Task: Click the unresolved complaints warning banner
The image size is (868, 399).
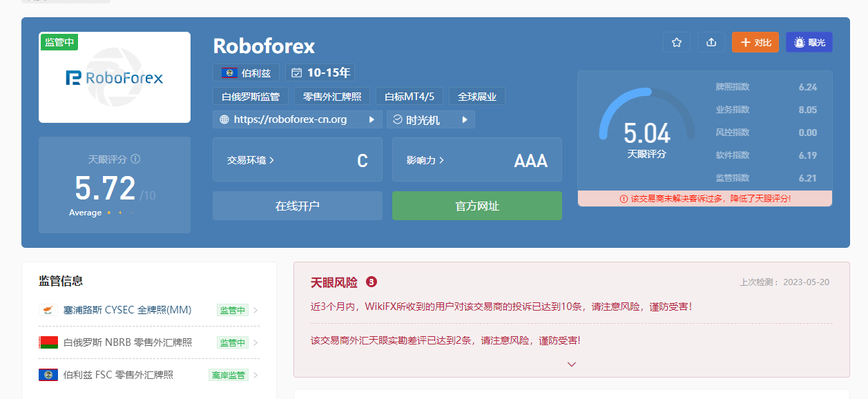Action: click(705, 198)
